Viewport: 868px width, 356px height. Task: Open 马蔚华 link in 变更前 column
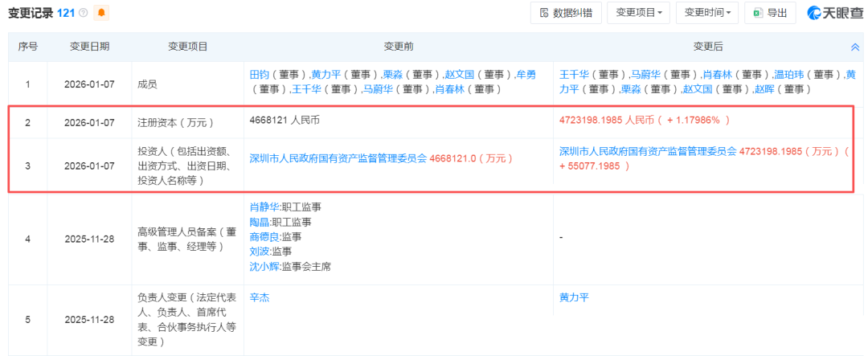[x=377, y=89]
